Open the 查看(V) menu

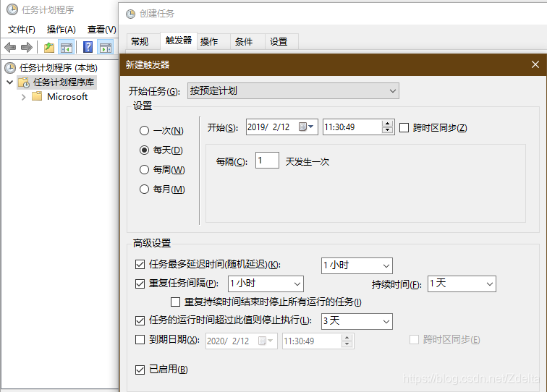pyautogui.click(x=101, y=30)
